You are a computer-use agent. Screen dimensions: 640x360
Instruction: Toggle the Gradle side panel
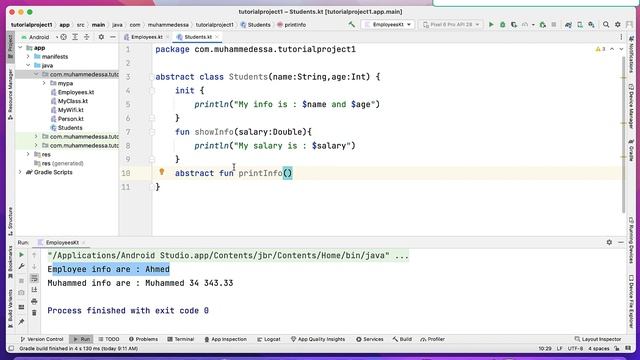(631, 150)
